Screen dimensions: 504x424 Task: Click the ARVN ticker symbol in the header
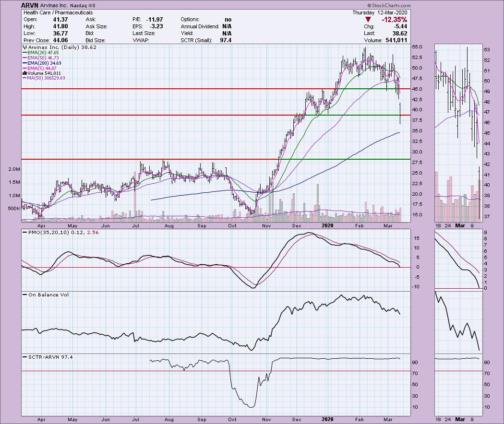[x=30, y=5]
